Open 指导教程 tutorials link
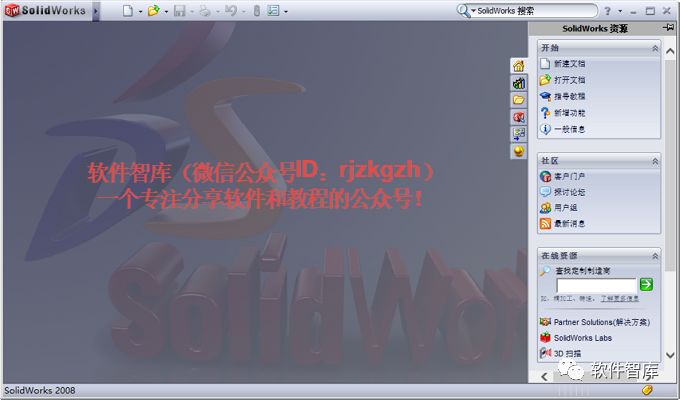The image size is (680, 400). point(569,96)
